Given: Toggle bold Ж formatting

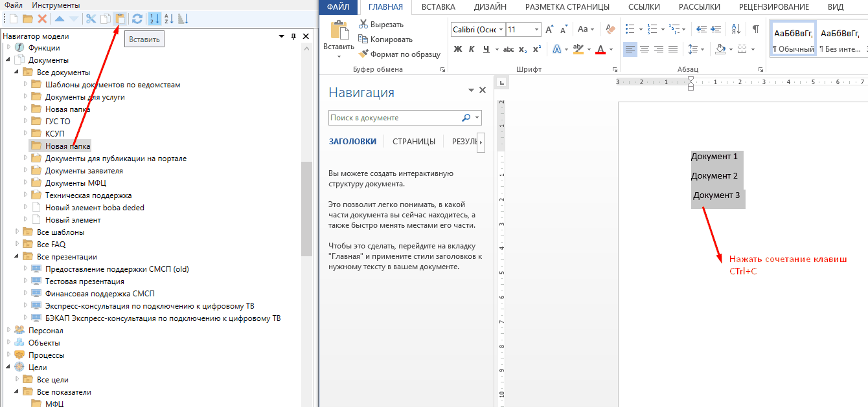Looking at the screenshot, I should 458,49.
